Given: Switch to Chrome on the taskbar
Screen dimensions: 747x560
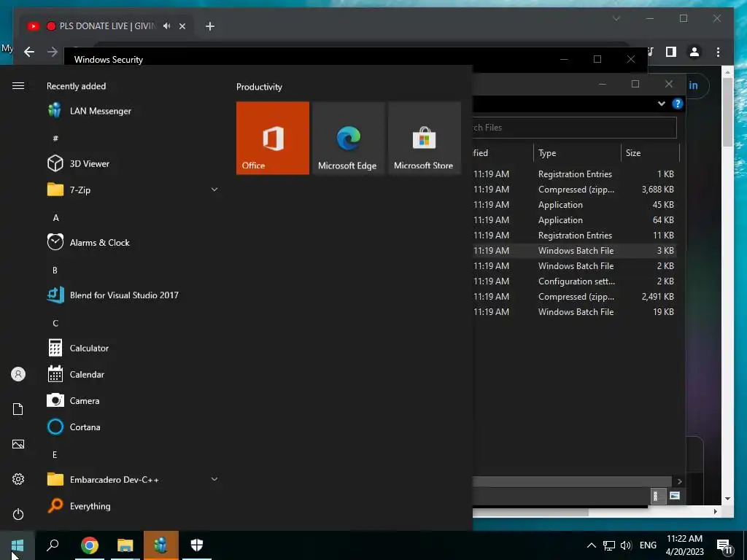Looking at the screenshot, I should 90,545.
